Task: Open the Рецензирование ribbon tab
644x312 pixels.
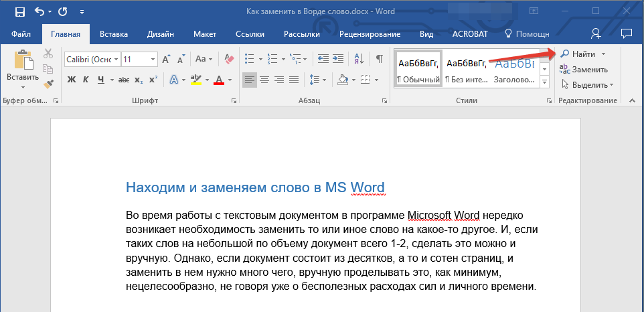Action: pyautogui.click(x=370, y=33)
